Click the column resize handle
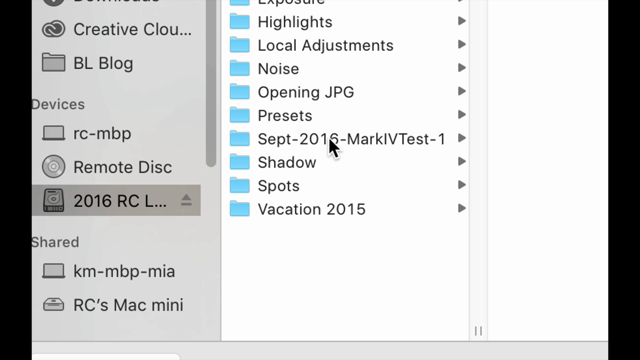The image size is (640, 360). (x=478, y=331)
